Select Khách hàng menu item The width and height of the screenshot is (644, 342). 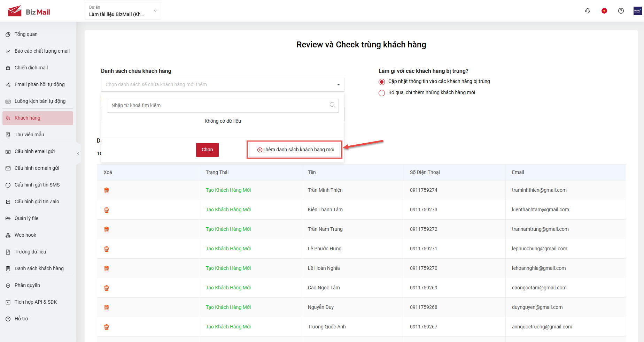click(38, 118)
